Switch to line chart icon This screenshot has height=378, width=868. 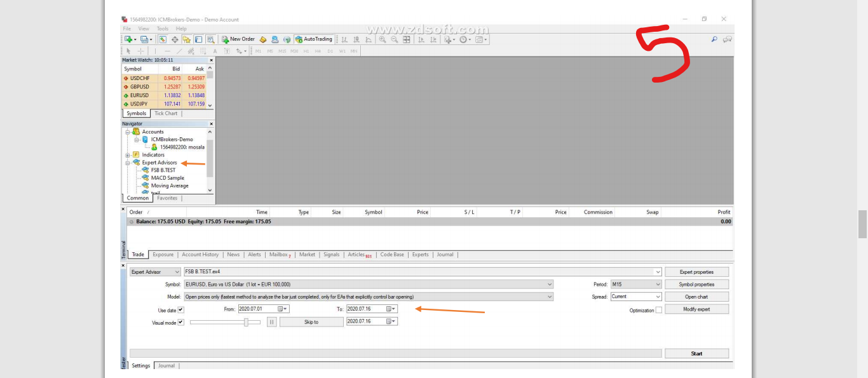369,39
